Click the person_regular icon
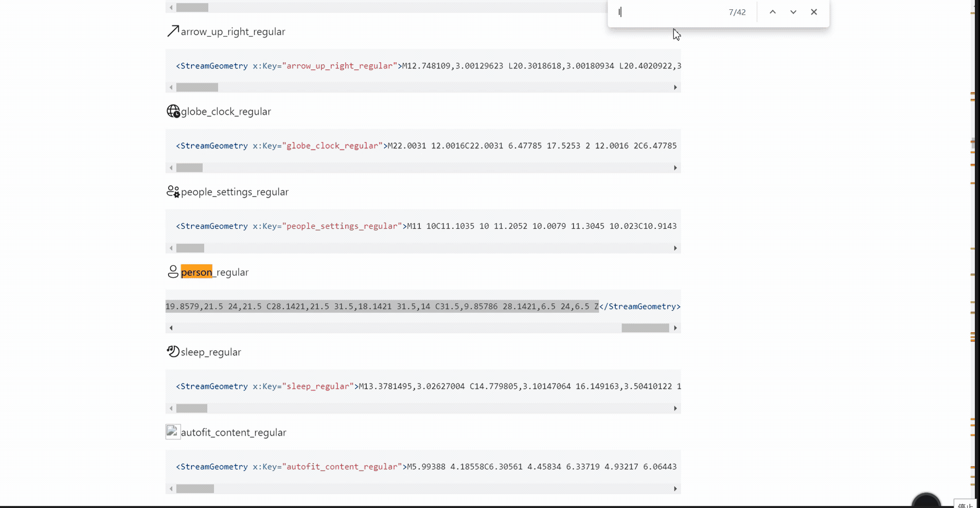The image size is (980, 508). 173,271
